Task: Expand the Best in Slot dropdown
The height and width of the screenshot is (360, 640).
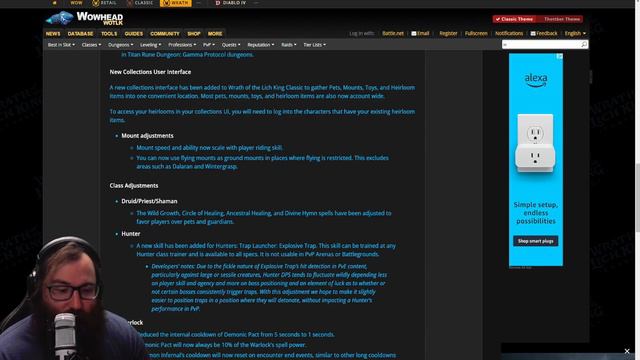Action: [61, 45]
